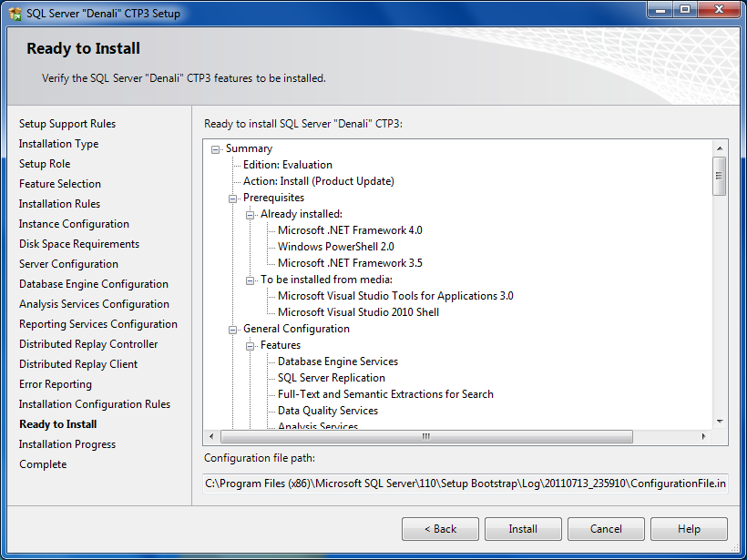
Task: Select the Server Configuration step
Action: [x=68, y=264]
